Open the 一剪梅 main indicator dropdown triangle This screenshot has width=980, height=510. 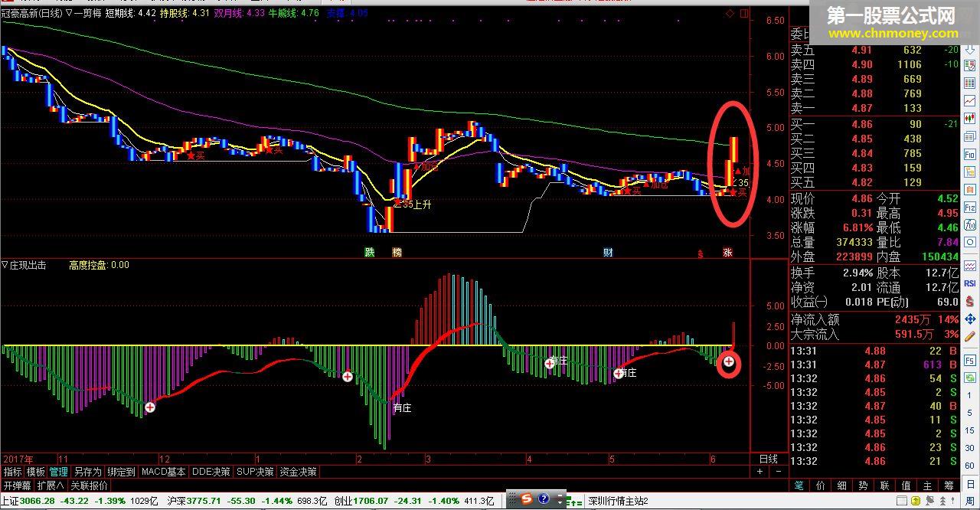[70, 13]
